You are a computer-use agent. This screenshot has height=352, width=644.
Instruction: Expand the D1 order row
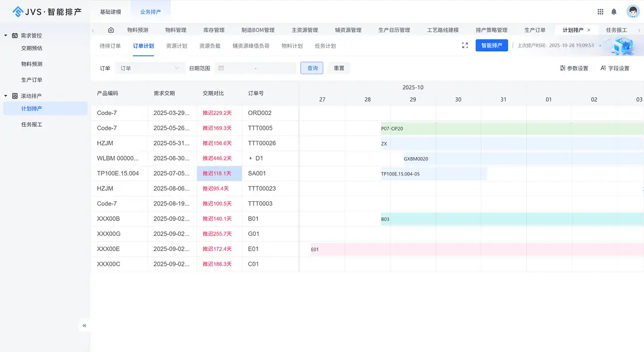click(x=251, y=158)
